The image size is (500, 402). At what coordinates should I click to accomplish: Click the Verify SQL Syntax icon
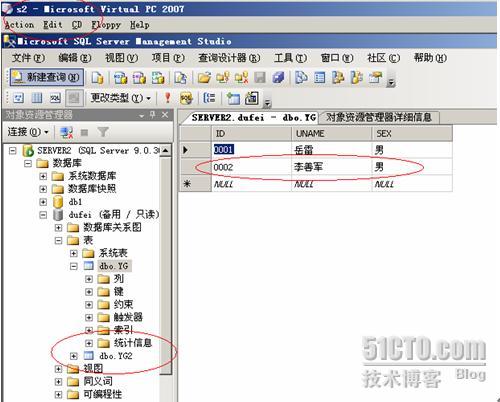coord(186,98)
